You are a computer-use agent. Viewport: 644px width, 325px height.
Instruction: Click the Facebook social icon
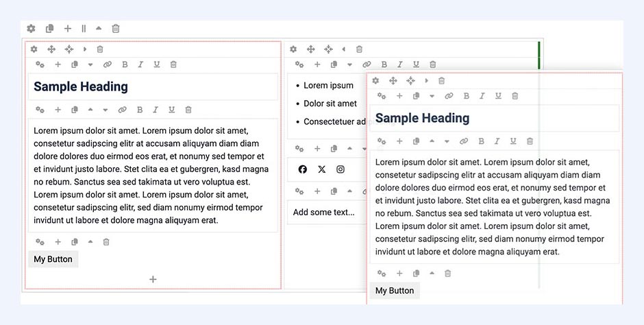(303, 169)
